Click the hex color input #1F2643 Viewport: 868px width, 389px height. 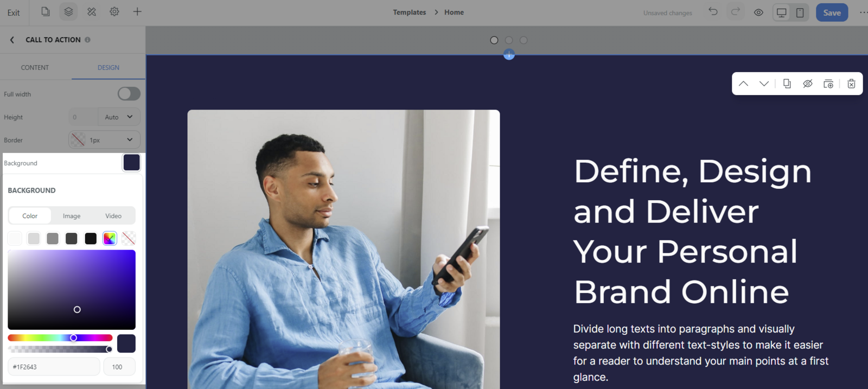coord(54,367)
